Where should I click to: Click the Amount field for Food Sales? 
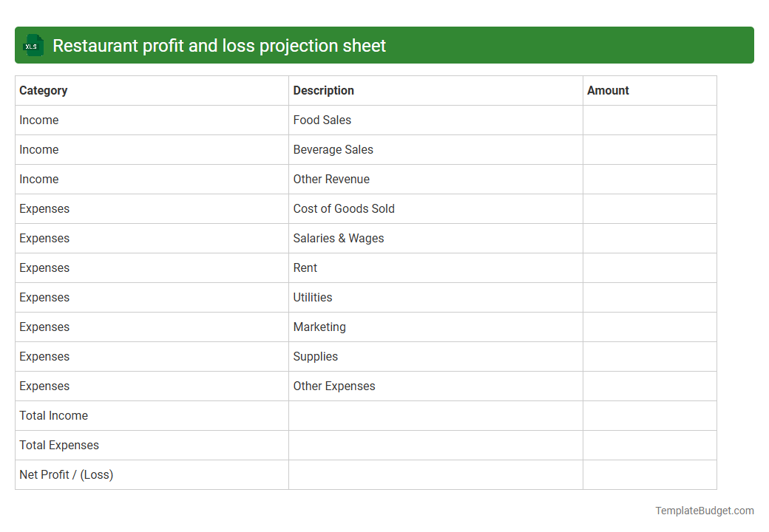tap(649, 120)
